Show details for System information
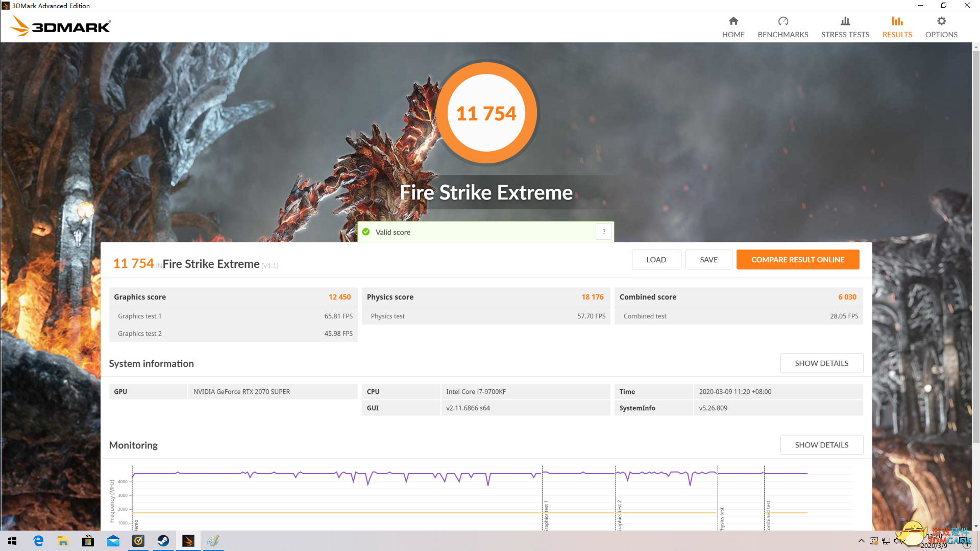The width and height of the screenshot is (980, 551). pyautogui.click(x=821, y=363)
